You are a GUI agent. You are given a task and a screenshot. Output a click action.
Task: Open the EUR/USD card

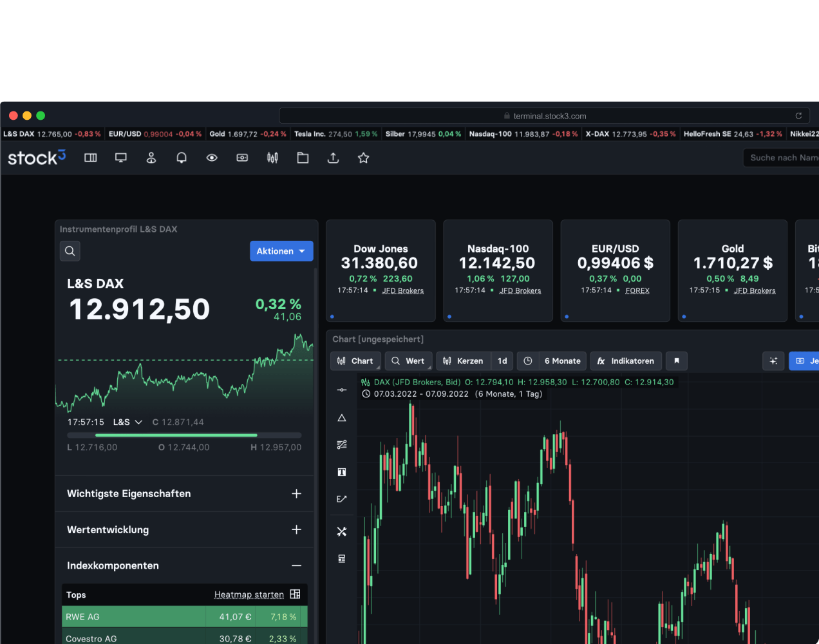615,270
